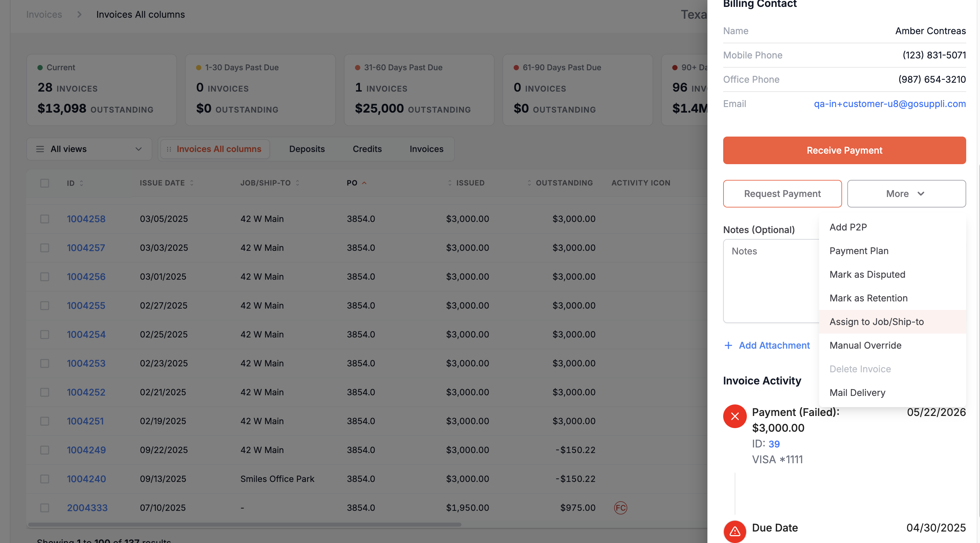Check the box for invoice 1004258
Viewport: 980px width, 543px height.
pos(45,219)
